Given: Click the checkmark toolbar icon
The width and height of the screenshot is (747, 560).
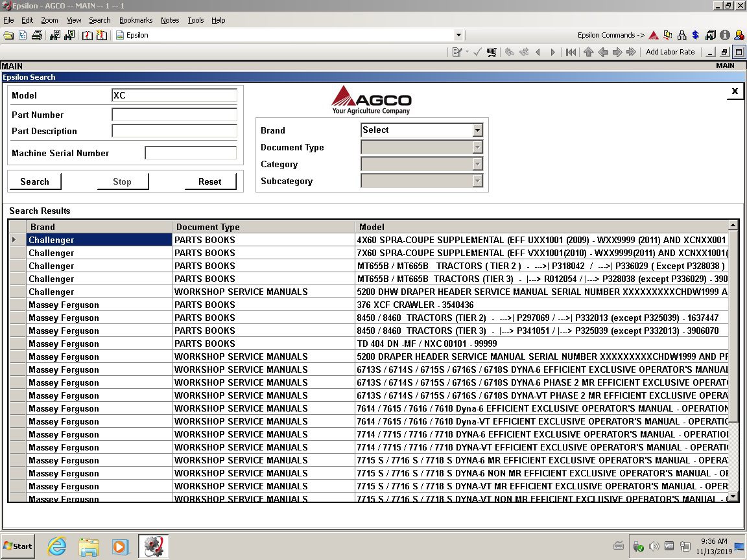Looking at the screenshot, I should click(x=477, y=52).
